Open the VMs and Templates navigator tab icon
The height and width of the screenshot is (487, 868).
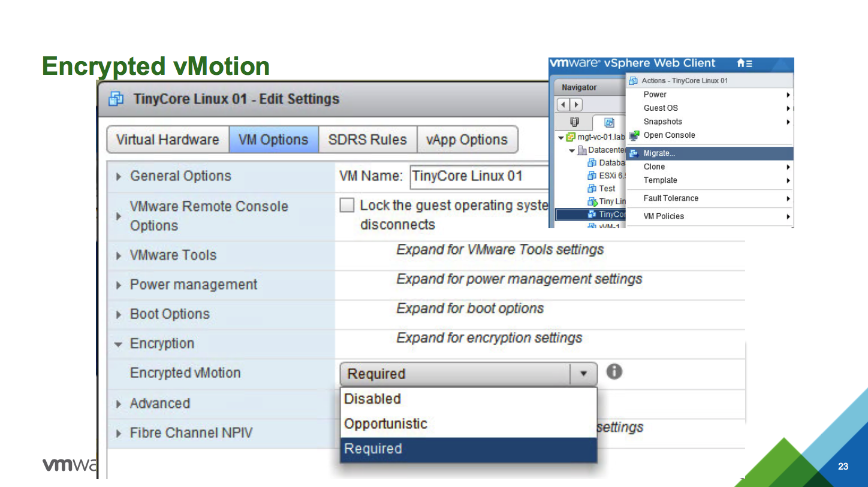(609, 122)
